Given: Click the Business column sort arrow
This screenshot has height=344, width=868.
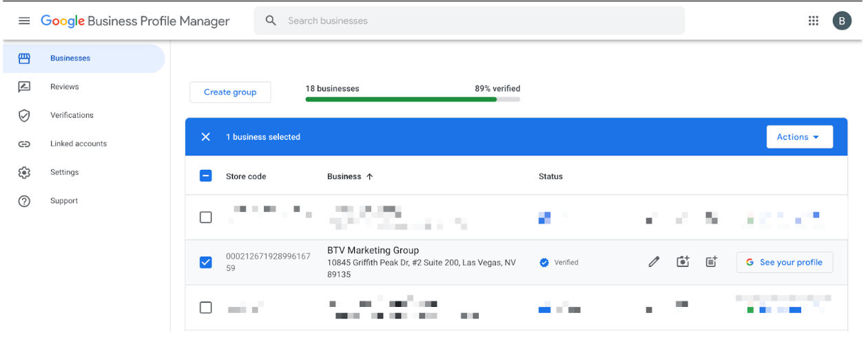Looking at the screenshot, I should 370,177.
